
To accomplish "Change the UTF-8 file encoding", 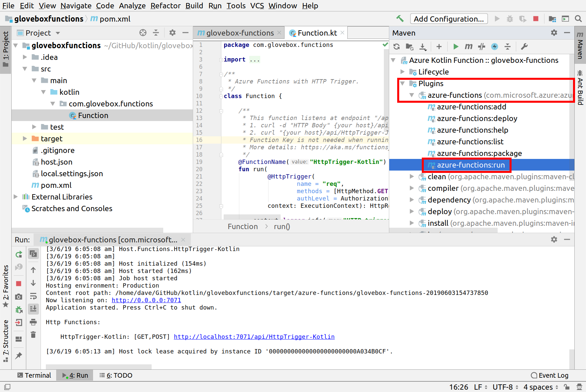I will [505, 387].
